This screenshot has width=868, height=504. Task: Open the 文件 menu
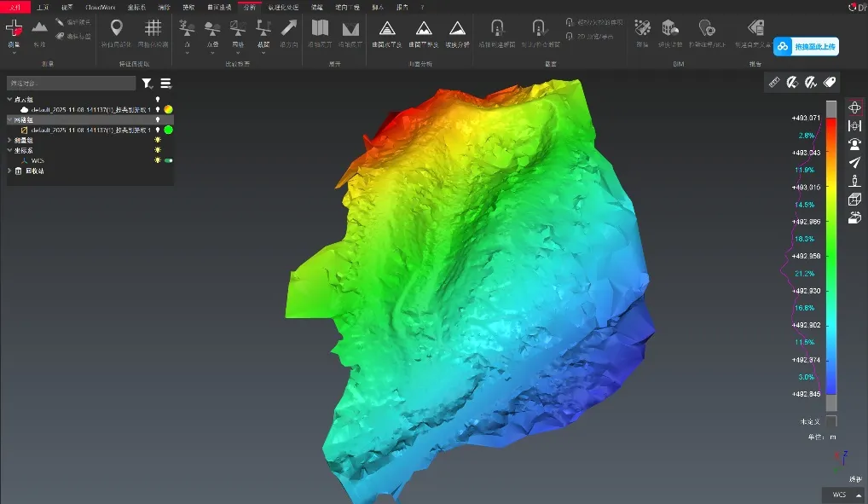(x=15, y=7)
